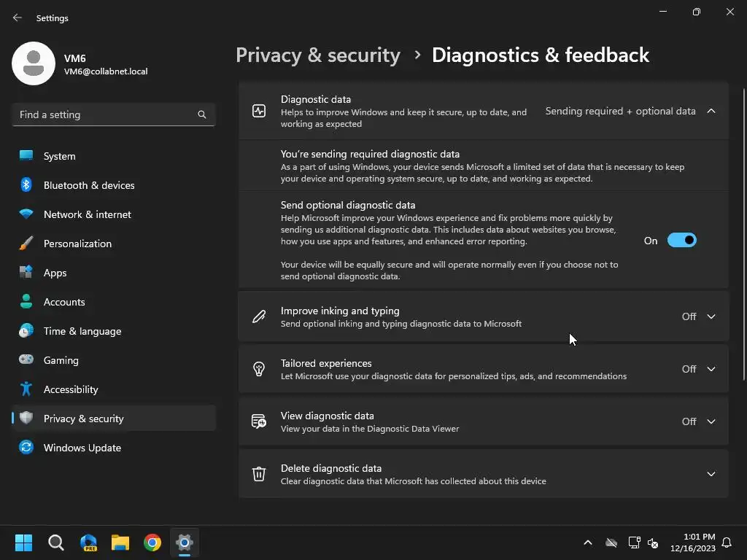Expand the Tailored experiences chevron

click(x=711, y=369)
